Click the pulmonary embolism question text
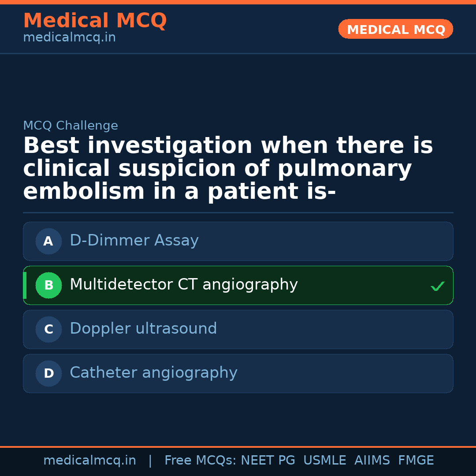Image resolution: width=476 pixels, height=476 pixels. tap(228, 169)
